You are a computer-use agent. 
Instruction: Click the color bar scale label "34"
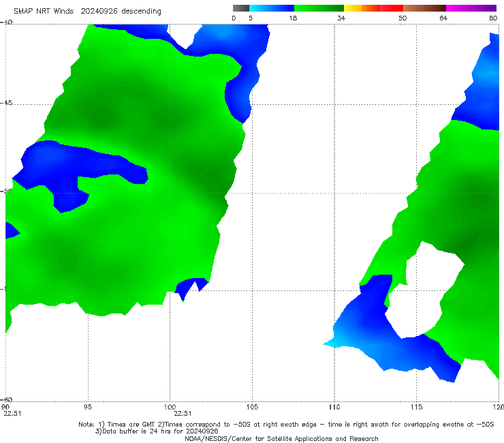341,18
